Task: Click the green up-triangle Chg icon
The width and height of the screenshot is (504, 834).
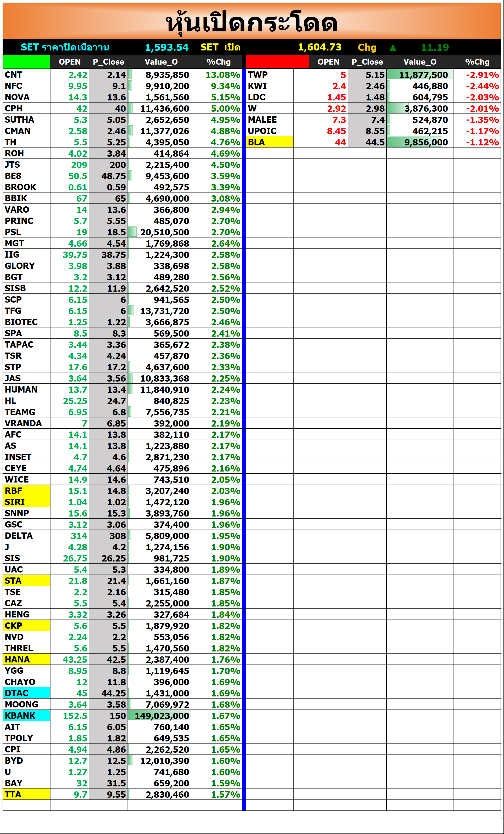Action: [x=393, y=47]
